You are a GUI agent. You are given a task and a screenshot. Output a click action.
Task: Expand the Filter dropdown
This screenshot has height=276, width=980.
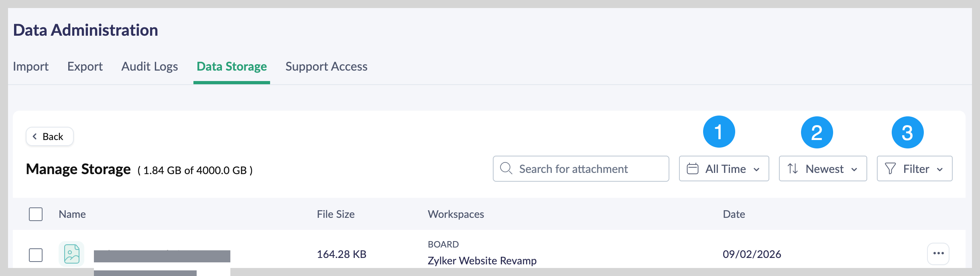915,168
